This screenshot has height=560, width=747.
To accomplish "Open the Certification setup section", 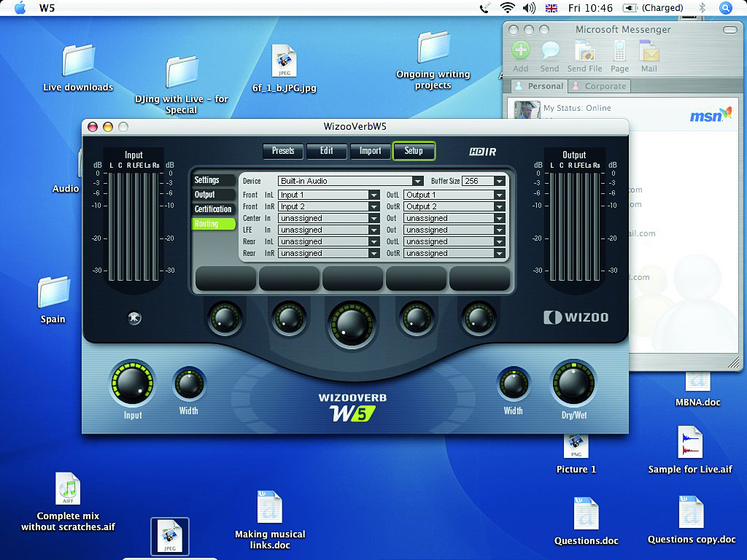I will 214,209.
